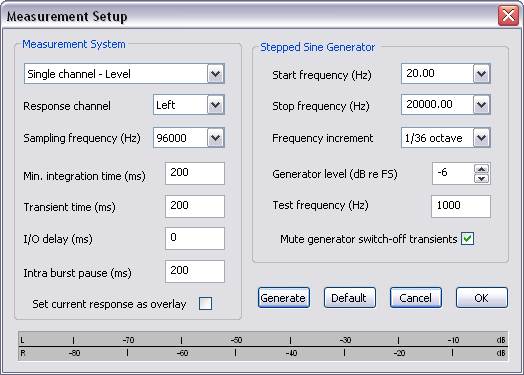Viewport: 524px width, 375px height.
Task: Click the Min. integration time field
Action: tap(195, 173)
